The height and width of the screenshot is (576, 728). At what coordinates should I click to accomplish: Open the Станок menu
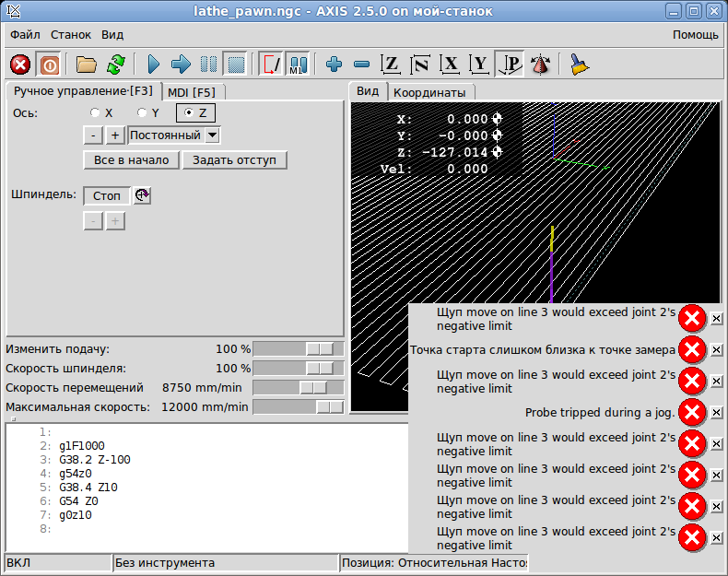pos(71,35)
